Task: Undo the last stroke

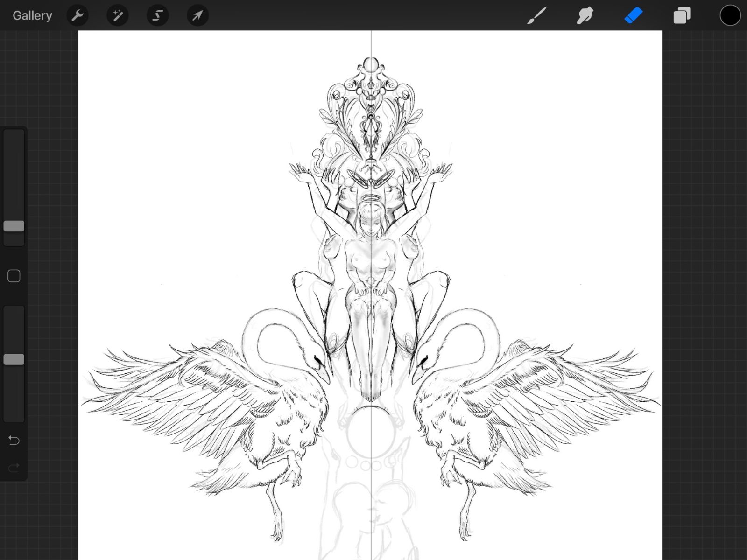Action: (14, 440)
